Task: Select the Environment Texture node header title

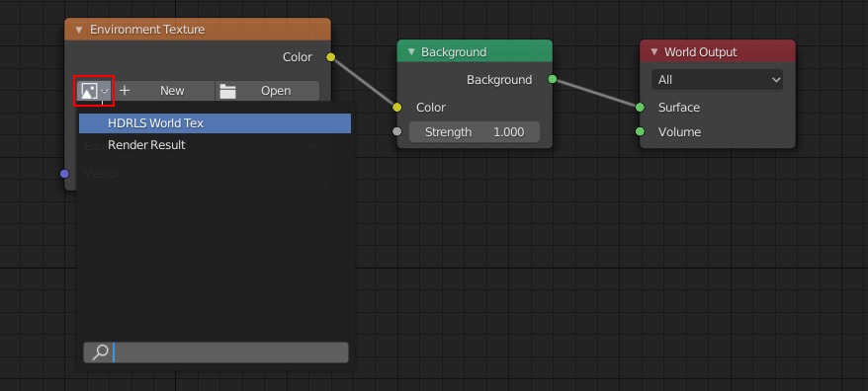Action: pyautogui.click(x=147, y=30)
